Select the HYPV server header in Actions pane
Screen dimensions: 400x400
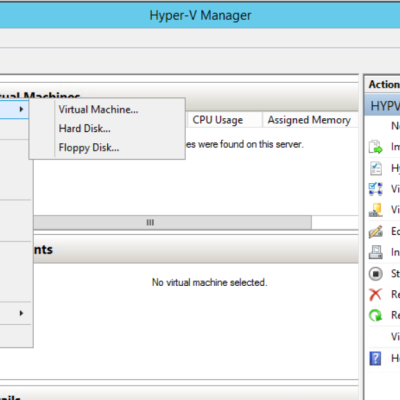tap(382, 106)
